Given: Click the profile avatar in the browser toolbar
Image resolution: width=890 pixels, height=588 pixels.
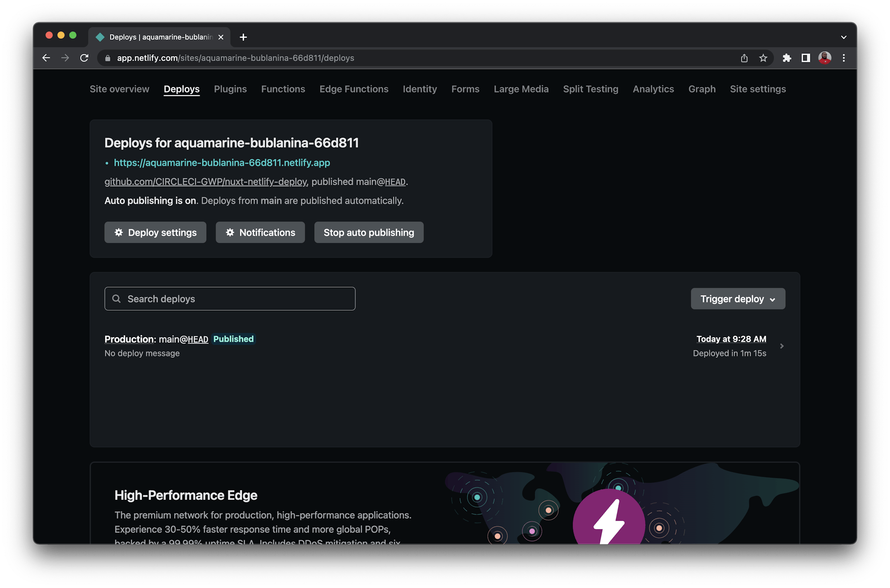Looking at the screenshot, I should tap(825, 58).
